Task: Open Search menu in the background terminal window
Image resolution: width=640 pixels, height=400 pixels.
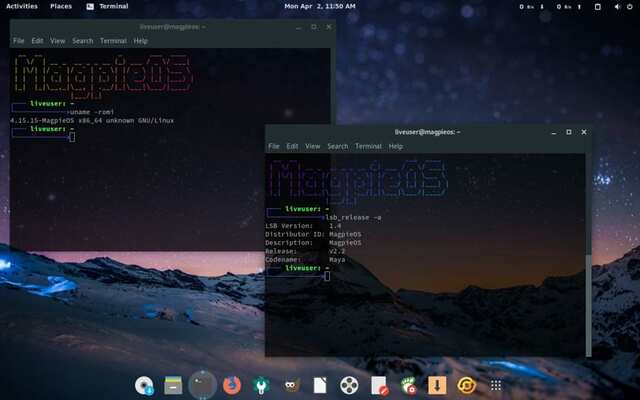Action: tap(83, 41)
